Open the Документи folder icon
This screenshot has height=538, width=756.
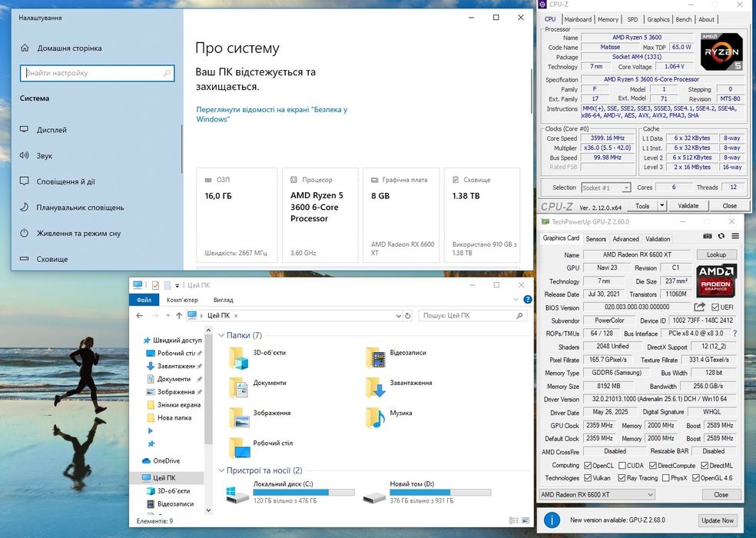pos(238,387)
